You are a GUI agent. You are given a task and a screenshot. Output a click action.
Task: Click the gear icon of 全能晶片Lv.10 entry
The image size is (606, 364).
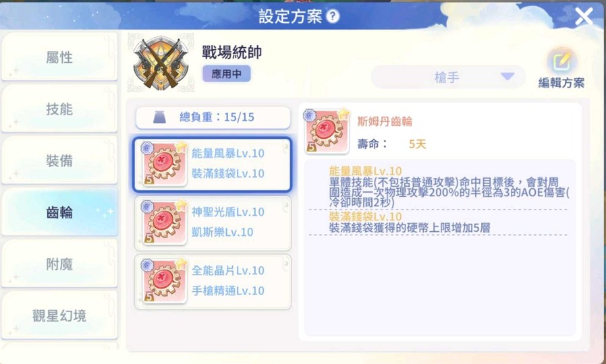(164, 281)
